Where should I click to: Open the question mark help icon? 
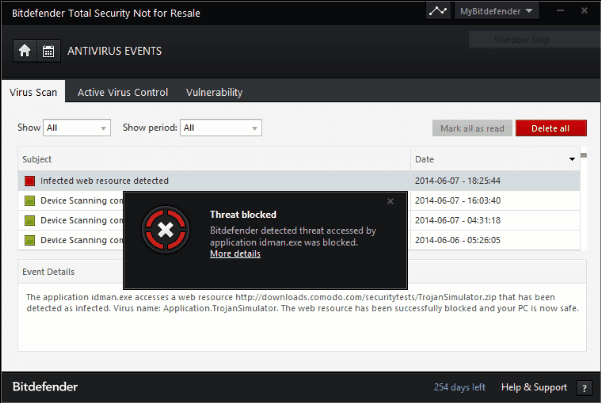584,388
